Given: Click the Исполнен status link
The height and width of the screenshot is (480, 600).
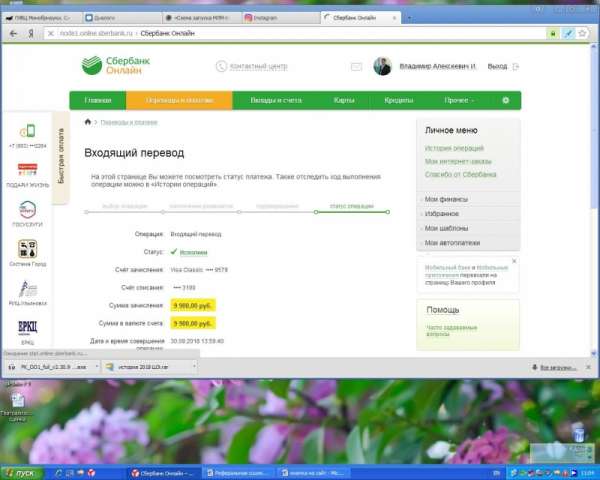Looking at the screenshot, I should (x=193, y=252).
